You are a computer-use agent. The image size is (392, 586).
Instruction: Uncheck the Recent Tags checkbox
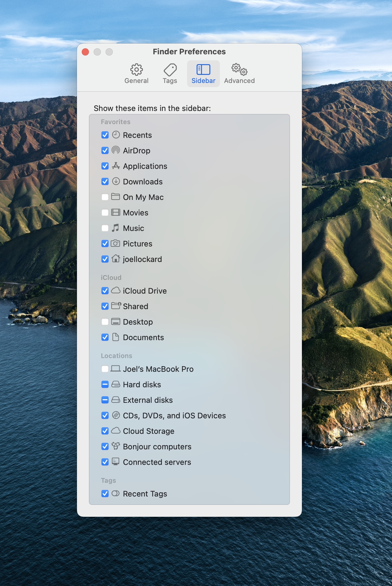(x=105, y=494)
